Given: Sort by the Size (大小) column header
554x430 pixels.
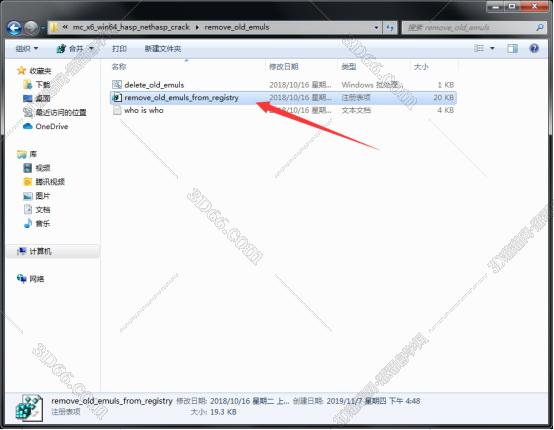Looking at the screenshot, I should coord(421,66).
